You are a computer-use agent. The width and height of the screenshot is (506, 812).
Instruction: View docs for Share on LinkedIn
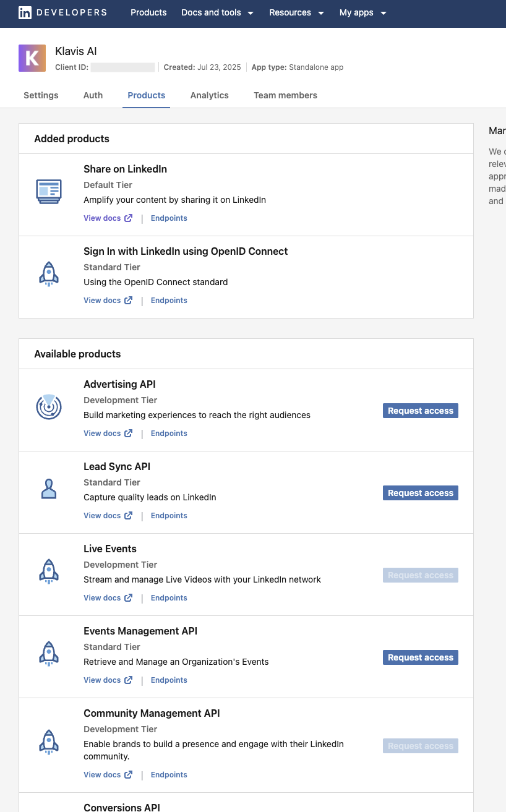(108, 218)
